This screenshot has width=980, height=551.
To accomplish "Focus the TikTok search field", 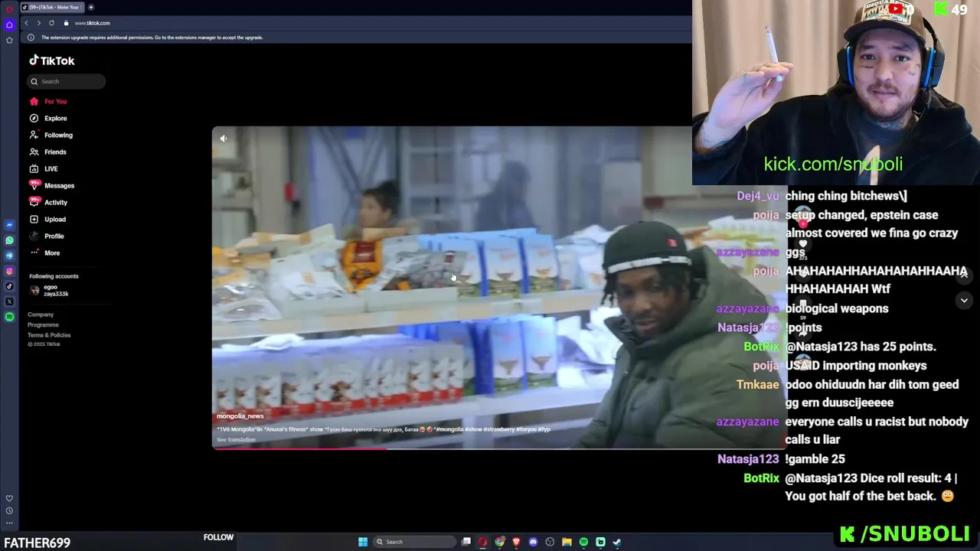I will 66,81.
